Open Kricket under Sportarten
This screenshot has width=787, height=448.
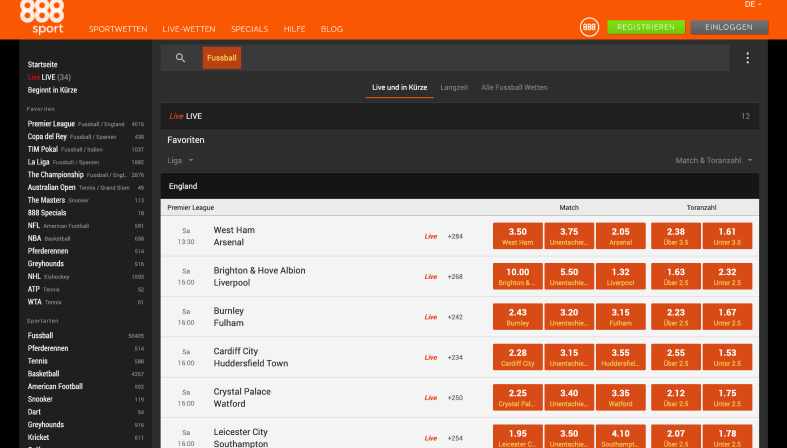click(85, 437)
